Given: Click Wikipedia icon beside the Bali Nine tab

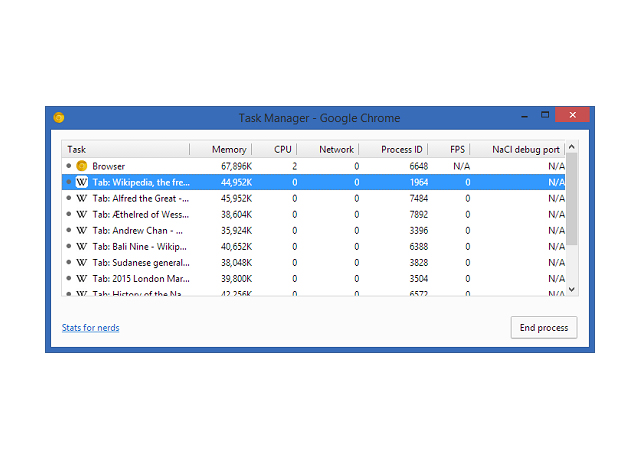Looking at the screenshot, I should [82, 246].
